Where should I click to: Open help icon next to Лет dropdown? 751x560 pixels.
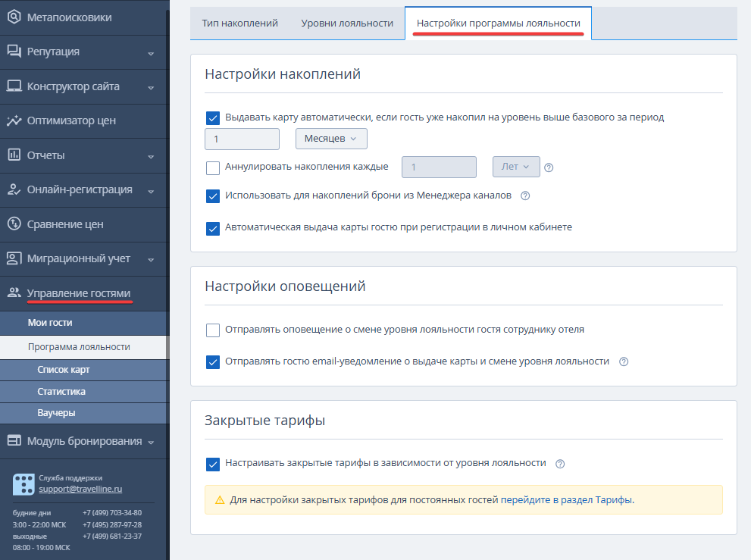(x=549, y=167)
